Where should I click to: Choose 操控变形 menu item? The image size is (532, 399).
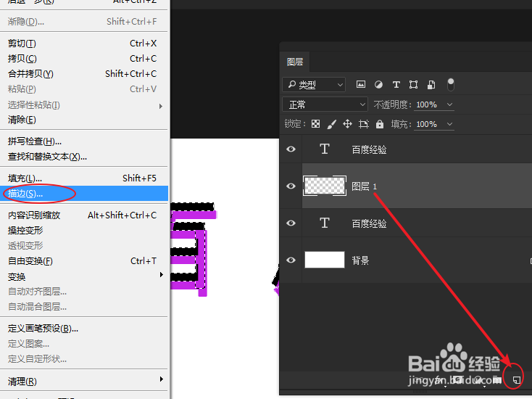pos(84,231)
